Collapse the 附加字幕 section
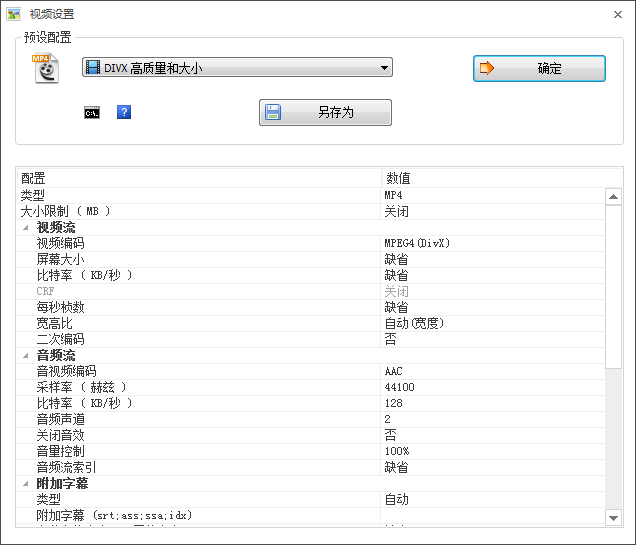Image resolution: width=636 pixels, height=545 pixels. pos(26,483)
